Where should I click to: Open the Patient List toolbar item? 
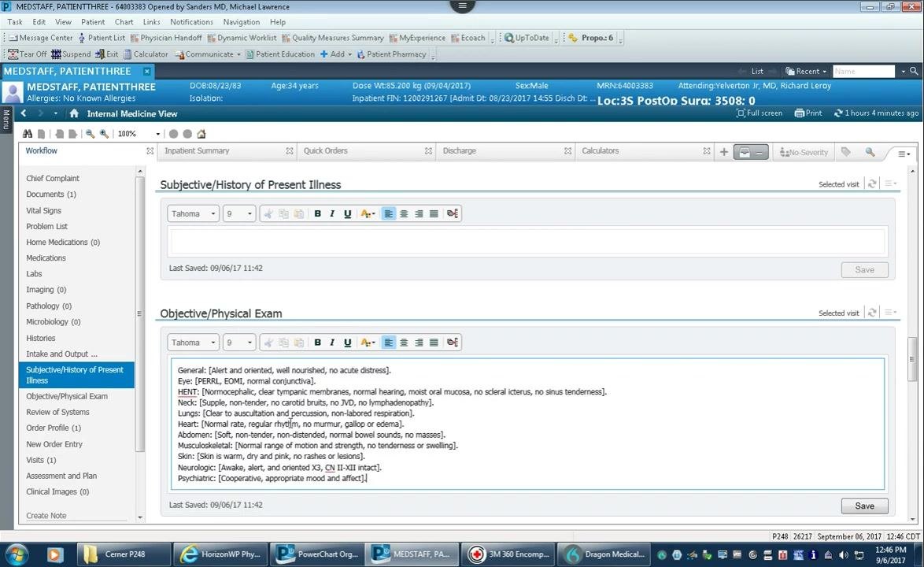(x=102, y=38)
